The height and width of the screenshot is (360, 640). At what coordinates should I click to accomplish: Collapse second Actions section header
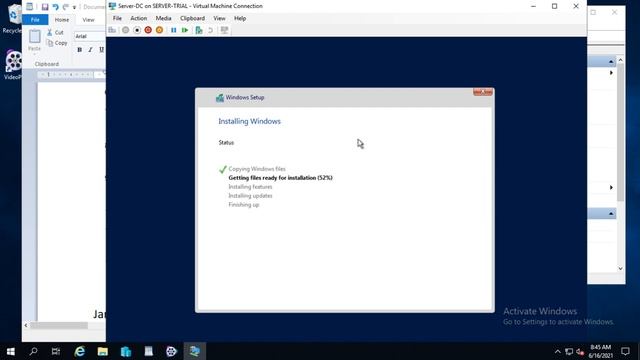pyautogui.click(x=611, y=214)
